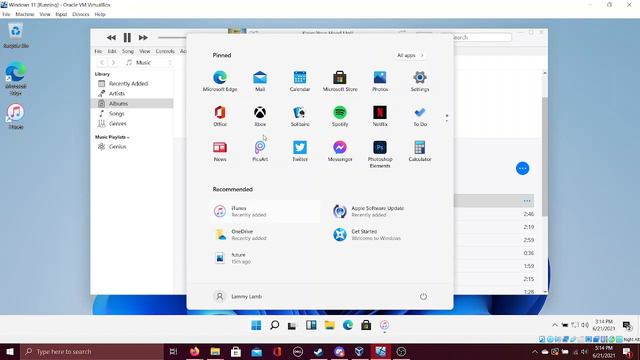The height and width of the screenshot is (360, 640).
Task: Open the Lammy Lamb user account menu
Action: [x=238, y=296]
